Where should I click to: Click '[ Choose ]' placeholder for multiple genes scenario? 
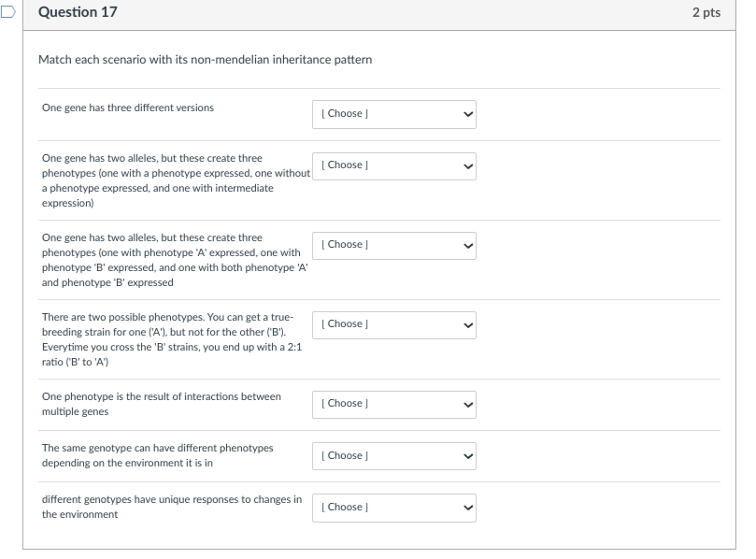[342, 404]
